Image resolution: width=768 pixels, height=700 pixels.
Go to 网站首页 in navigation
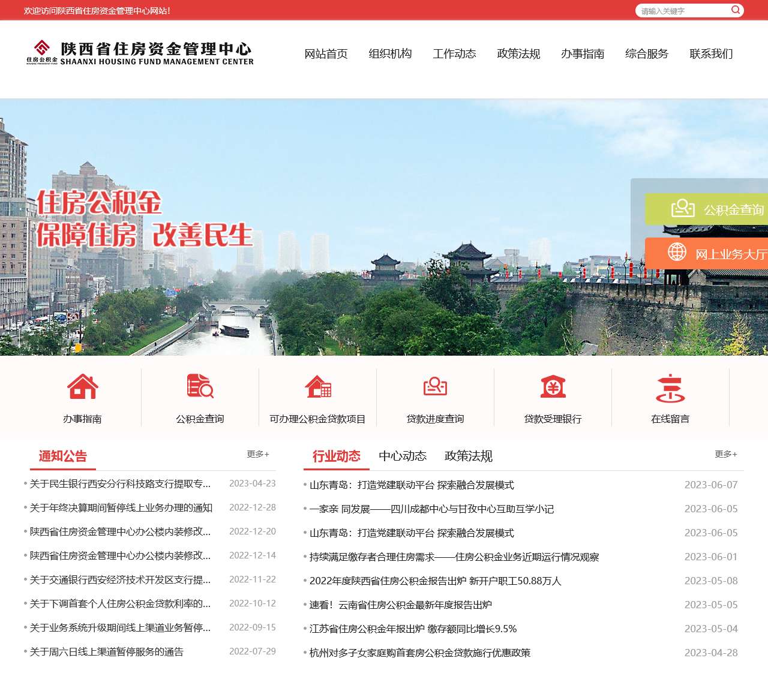[326, 54]
